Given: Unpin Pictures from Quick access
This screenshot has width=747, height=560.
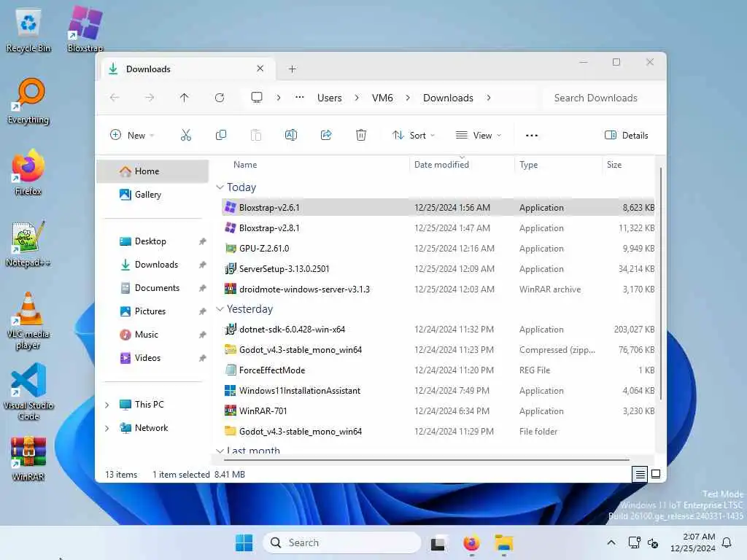Looking at the screenshot, I should (203, 311).
